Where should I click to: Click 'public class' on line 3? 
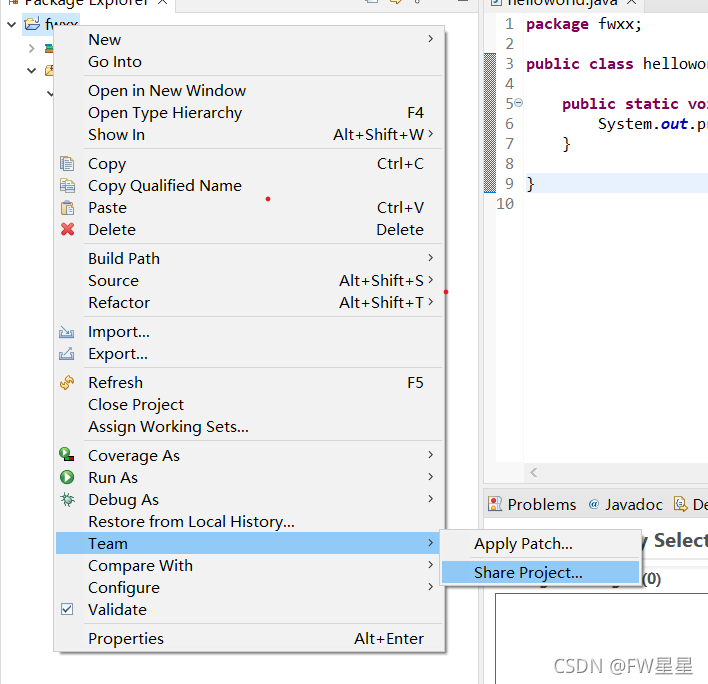click(580, 64)
